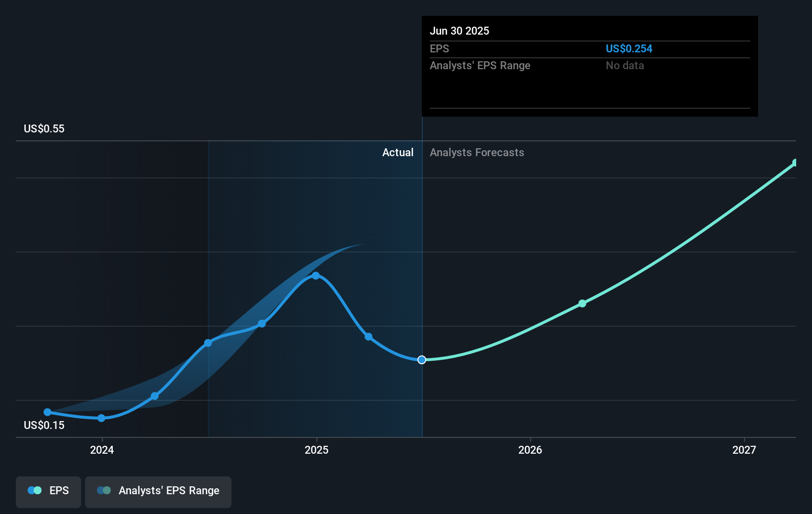
Task: Click the first EPS data point at far left
Action: click(47, 412)
